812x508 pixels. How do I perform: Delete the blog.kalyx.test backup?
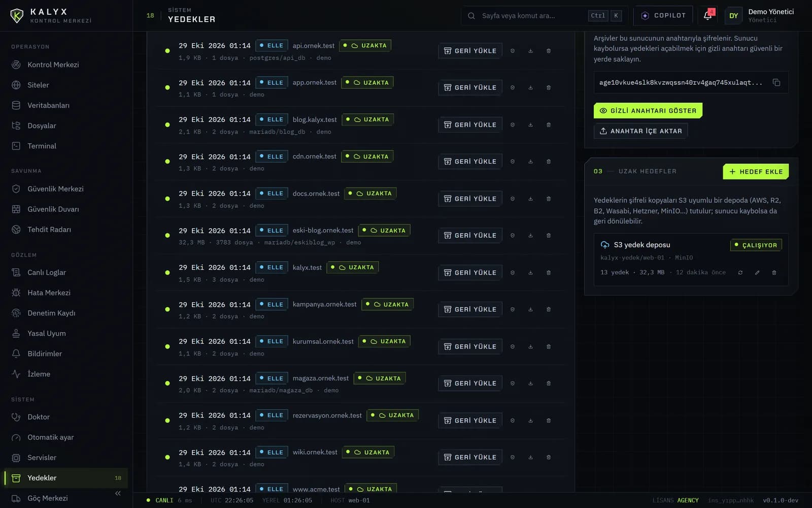549,125
